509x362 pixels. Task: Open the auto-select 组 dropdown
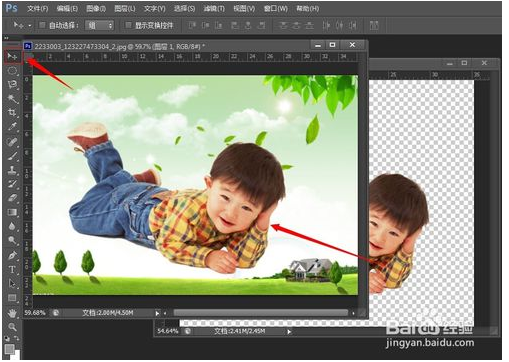(x=99, y=25)
